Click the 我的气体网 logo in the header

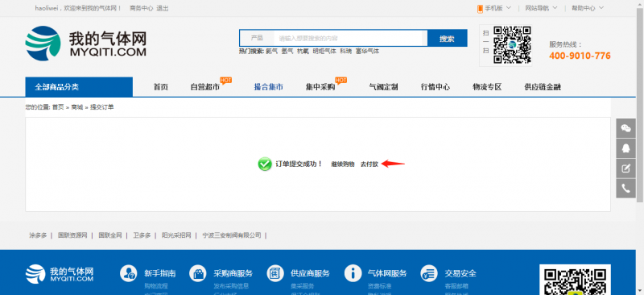(x=86, y=44)
